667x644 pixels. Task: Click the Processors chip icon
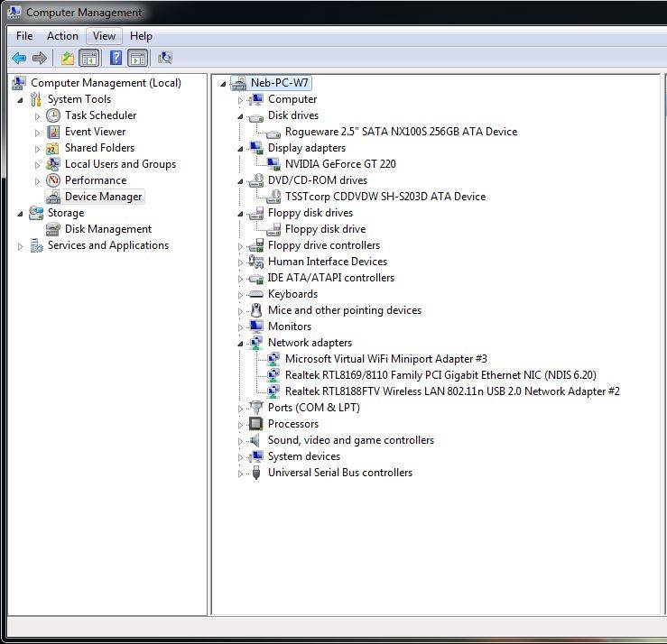pos(255,423)
